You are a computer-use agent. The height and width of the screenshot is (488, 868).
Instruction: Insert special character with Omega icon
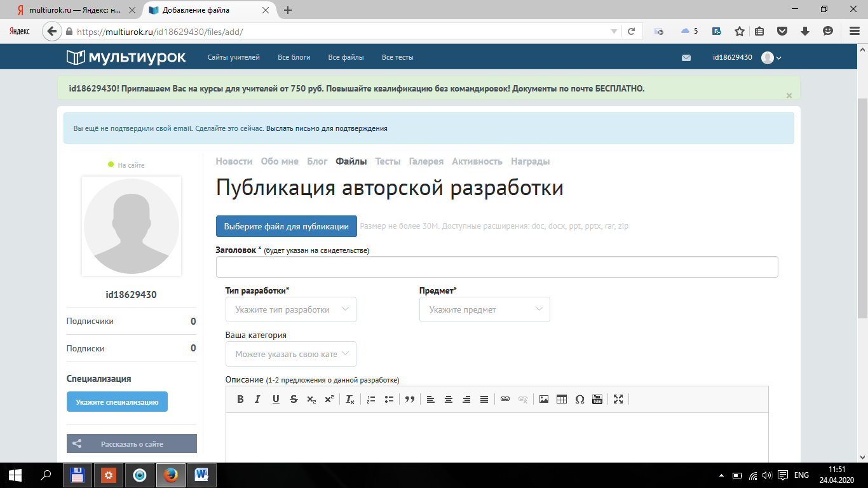pos(580,399)
